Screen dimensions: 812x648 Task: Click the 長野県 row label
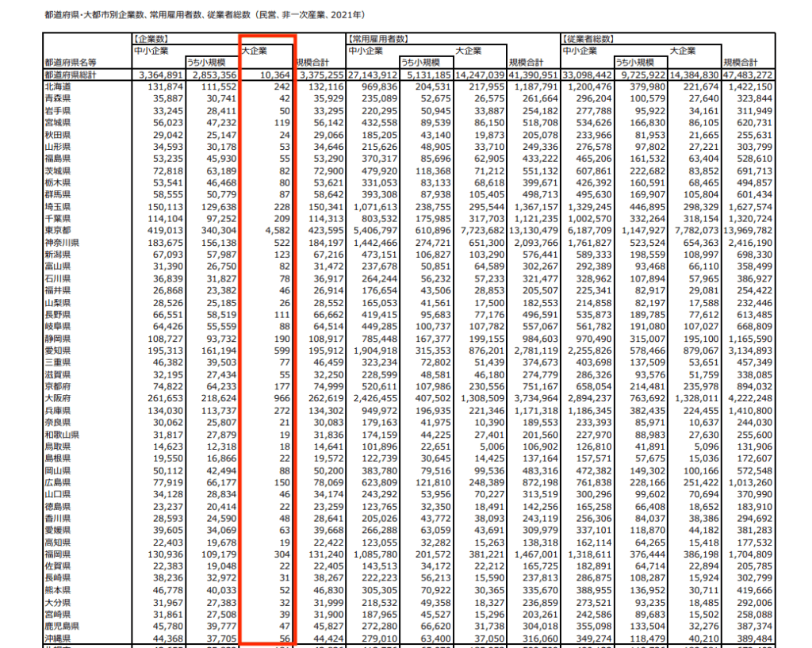point(57,314)
